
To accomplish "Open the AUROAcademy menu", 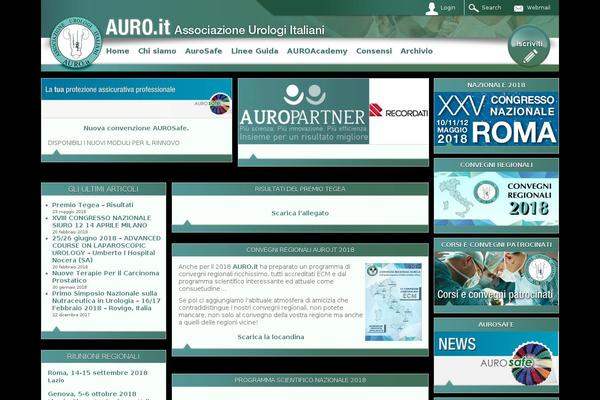I will [x=317, y=51].
